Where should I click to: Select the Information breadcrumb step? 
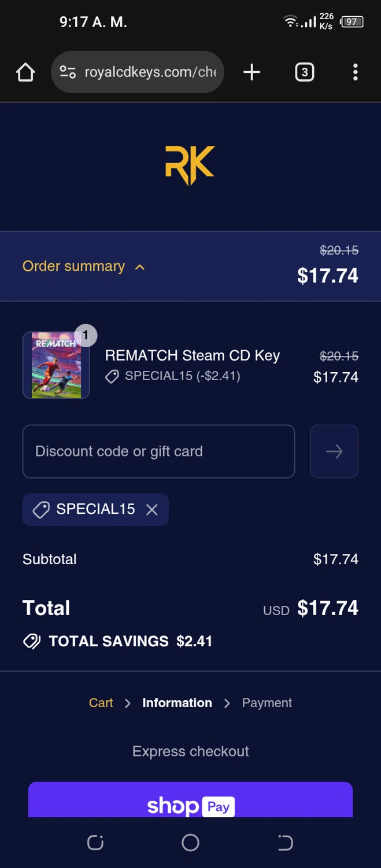click(x=177, y=703)
